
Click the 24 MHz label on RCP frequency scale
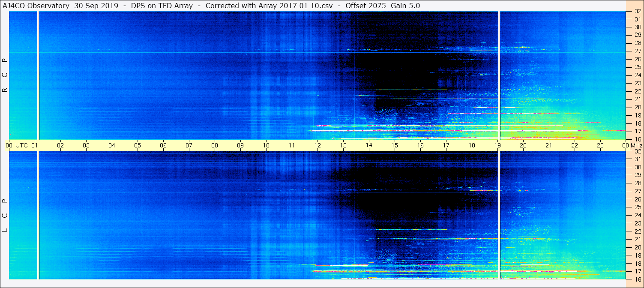[637, 75]
